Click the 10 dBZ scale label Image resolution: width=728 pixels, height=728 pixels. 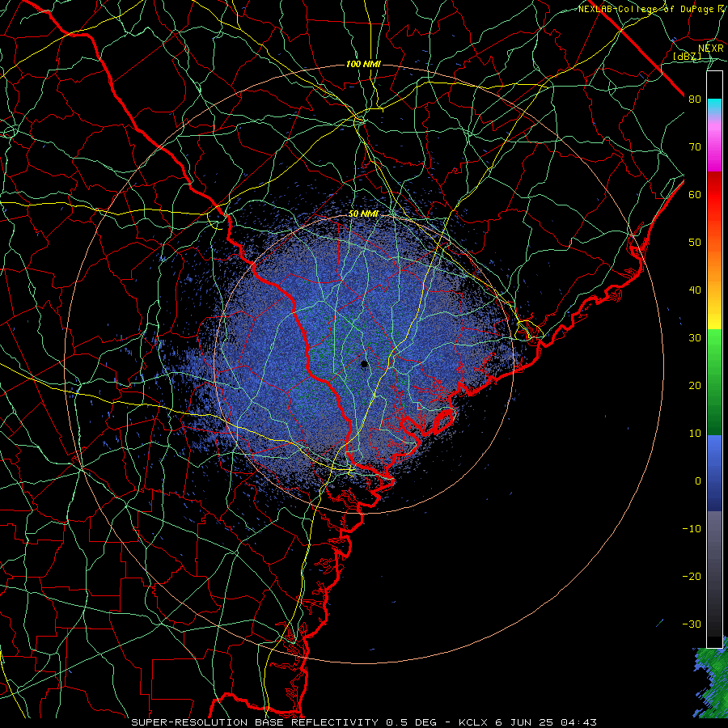pyautogui.click(x=695, y=434)
